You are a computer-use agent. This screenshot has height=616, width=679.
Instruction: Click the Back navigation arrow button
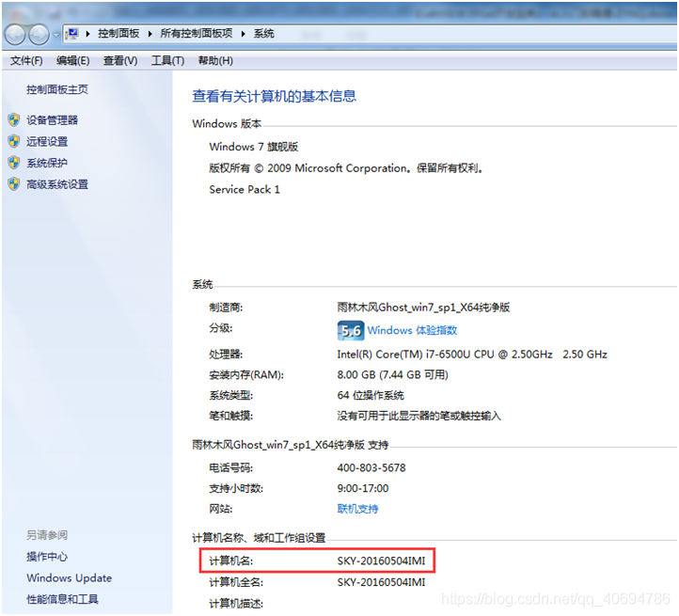15,34
